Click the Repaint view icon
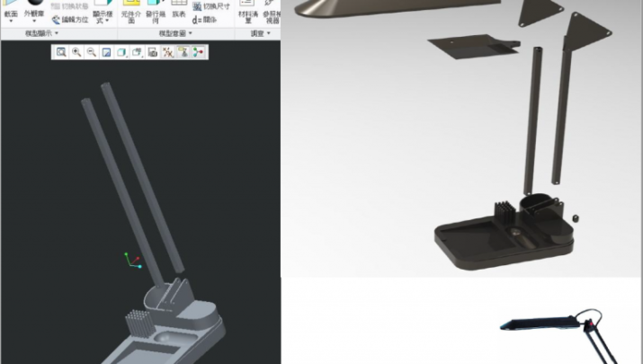Viewport: 643px width, 364px height. [x=107, y=52]
